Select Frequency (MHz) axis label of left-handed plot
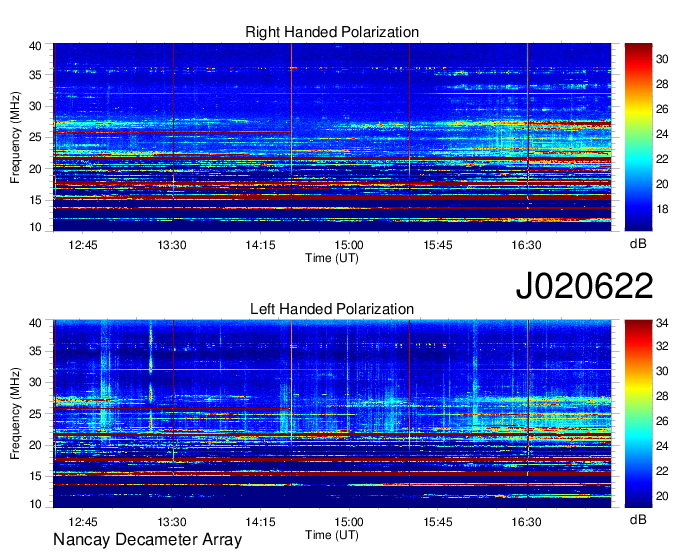The image size is (680, 552). (x=15, y=414)
